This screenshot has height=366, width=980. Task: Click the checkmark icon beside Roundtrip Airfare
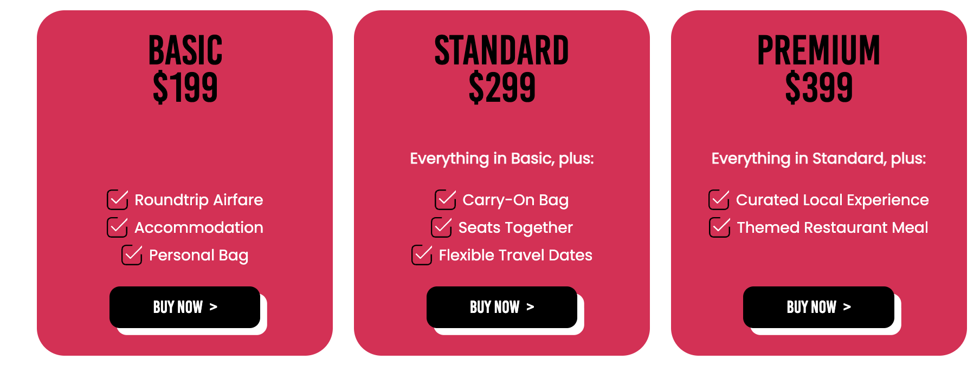click(118, 200)
